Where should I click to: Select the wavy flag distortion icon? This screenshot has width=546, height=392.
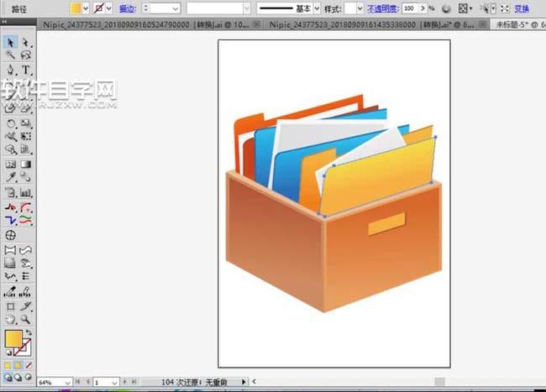tap(26, 250)
